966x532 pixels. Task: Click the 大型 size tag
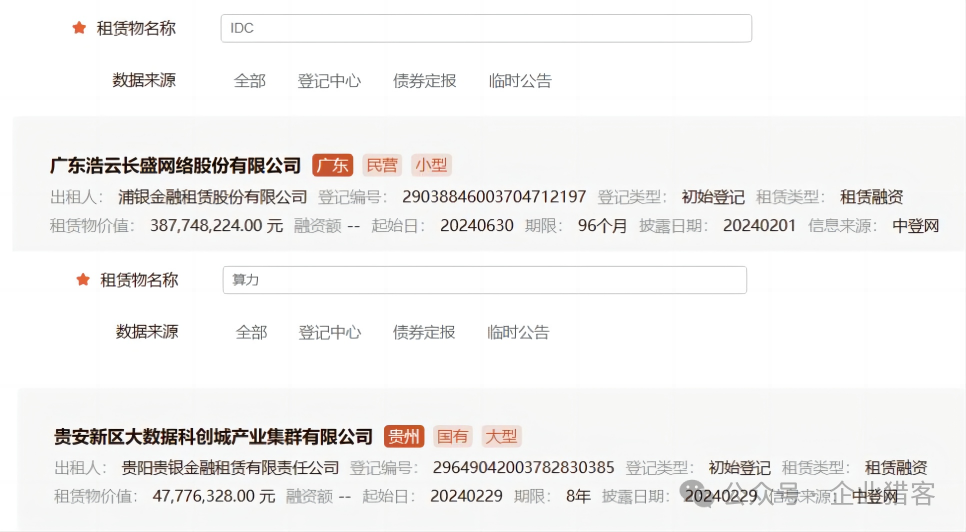point(501,437)
